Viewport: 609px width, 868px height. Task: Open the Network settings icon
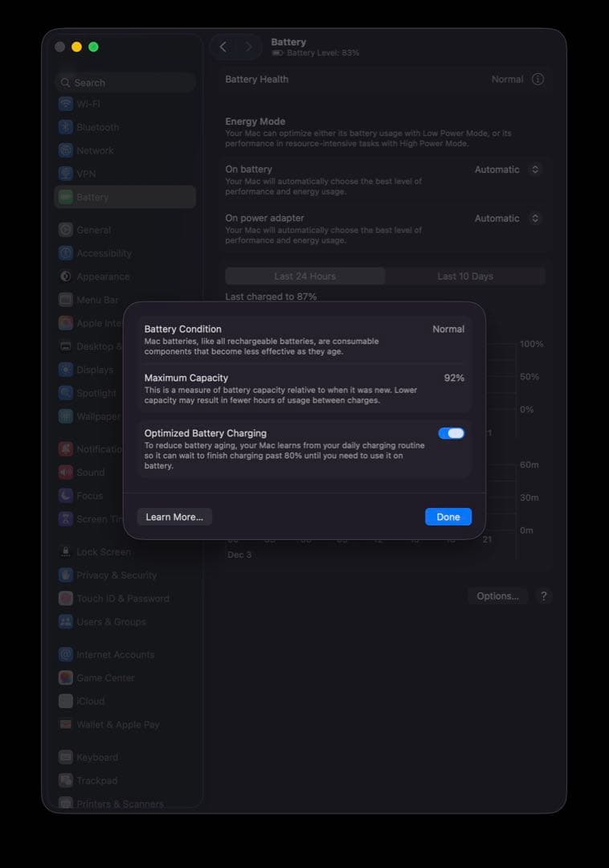[x=66, y=150]
